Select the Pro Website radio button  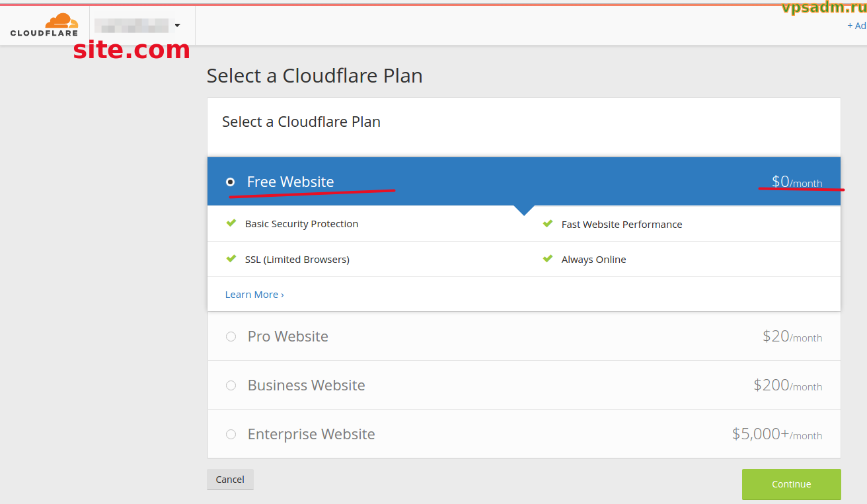[231, 336]
